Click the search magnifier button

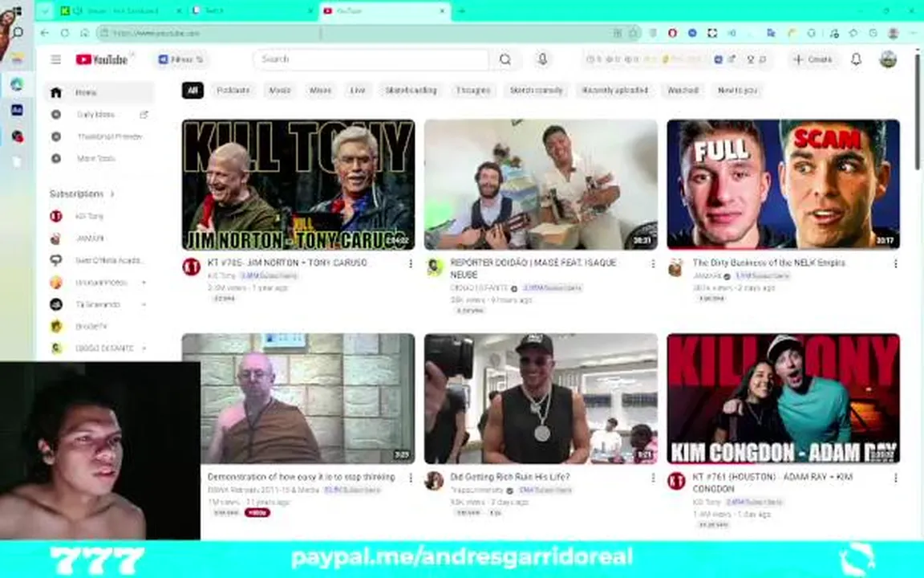505,59
